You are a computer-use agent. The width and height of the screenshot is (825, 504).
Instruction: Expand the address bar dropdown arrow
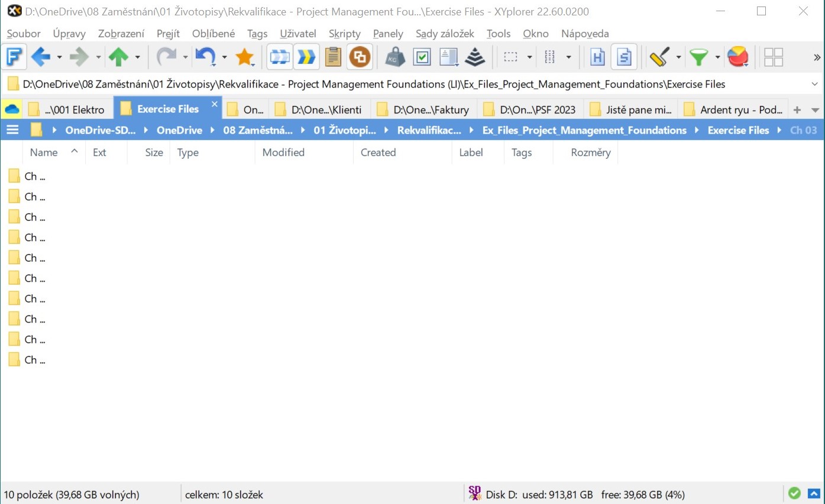pos(815,83)
